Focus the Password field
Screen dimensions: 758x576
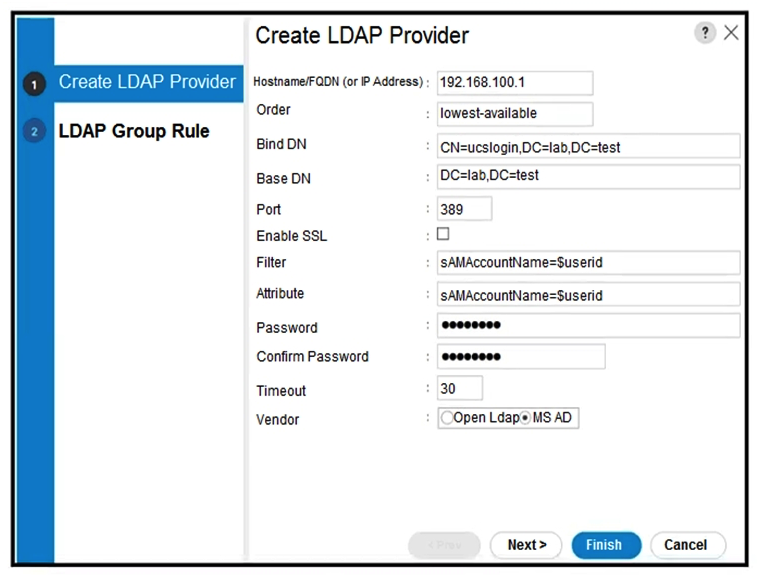[588, 325]
